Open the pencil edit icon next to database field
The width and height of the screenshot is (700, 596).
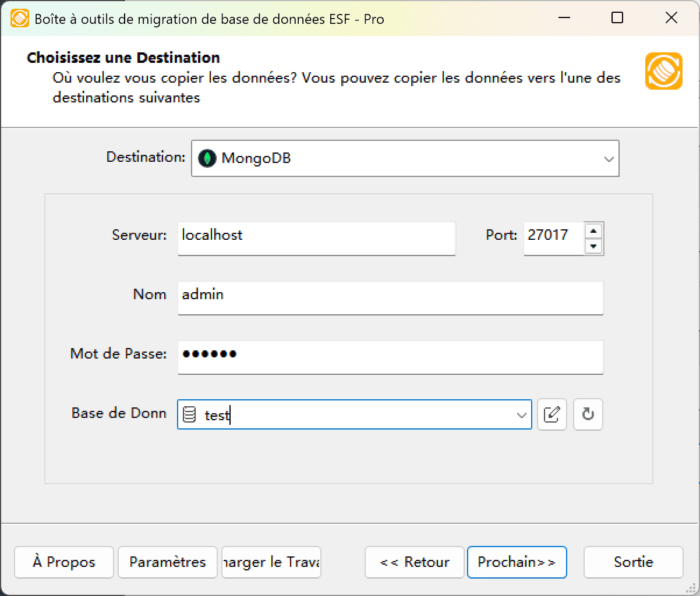[x=551, y=414]
